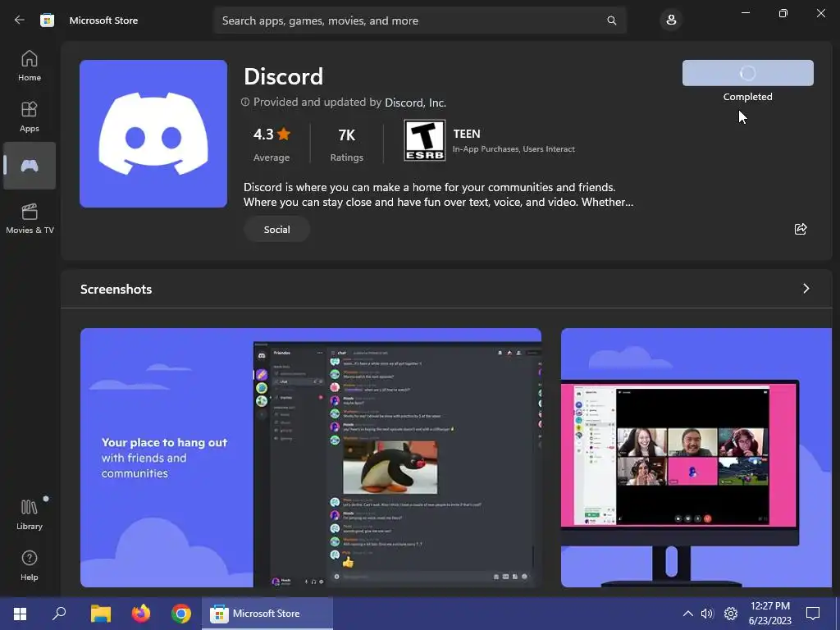
Task: Click the Discord, Inc. publisher link
Action: (415, 103)
